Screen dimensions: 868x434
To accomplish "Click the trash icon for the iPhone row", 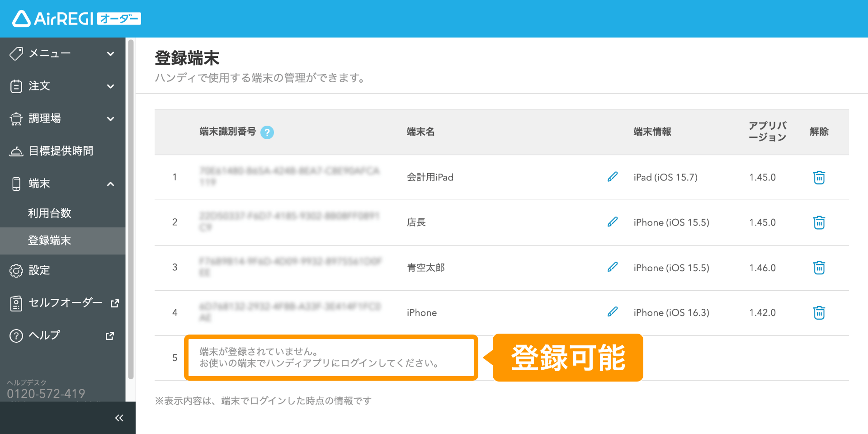I will point(819,312).
